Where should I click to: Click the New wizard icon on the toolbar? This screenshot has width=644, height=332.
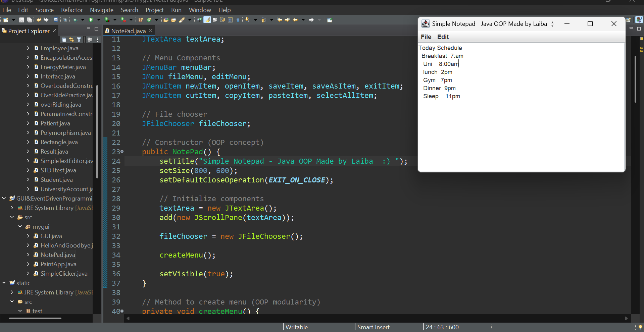coord(5,20)
